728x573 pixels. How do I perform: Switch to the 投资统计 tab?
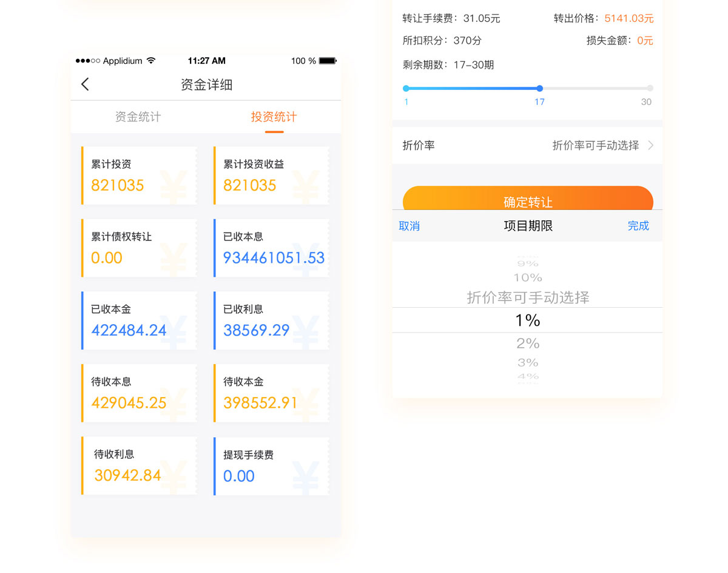pyautogui.click(x=274, y=117)
